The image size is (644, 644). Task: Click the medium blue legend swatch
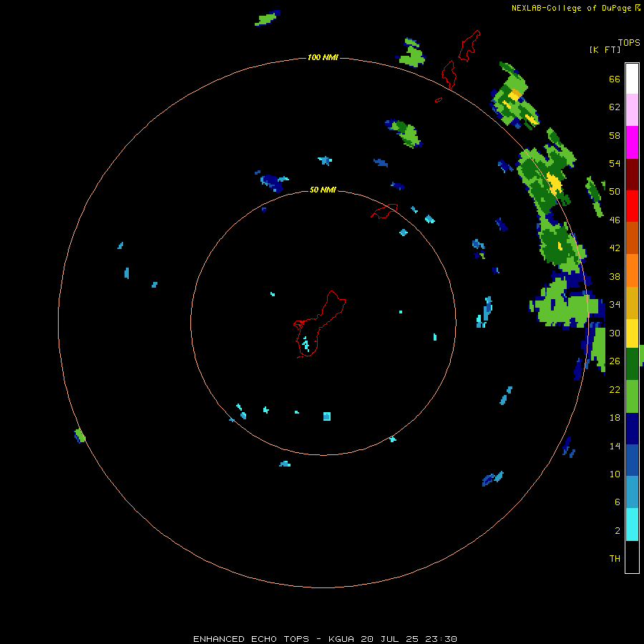(x=632, y=460)
